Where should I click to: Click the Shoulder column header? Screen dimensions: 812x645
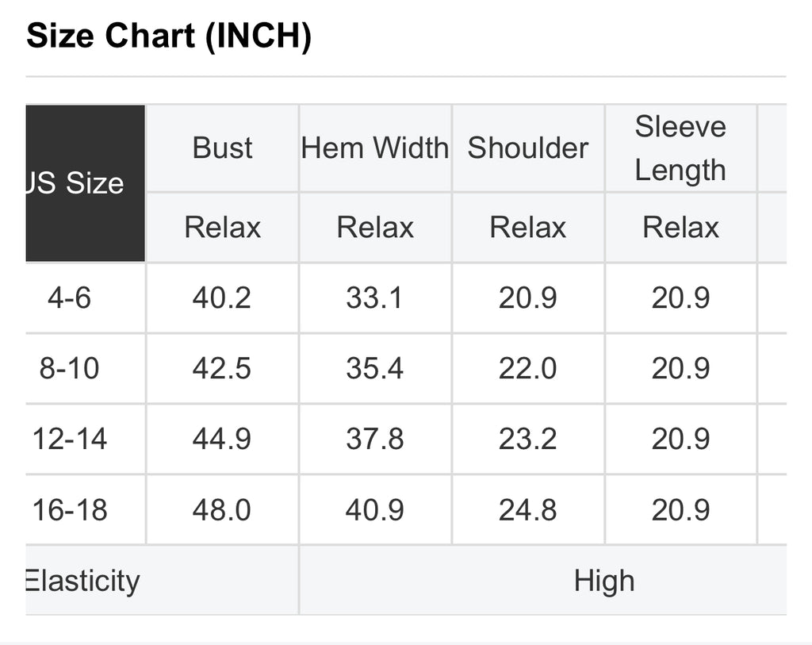(527, 148)
